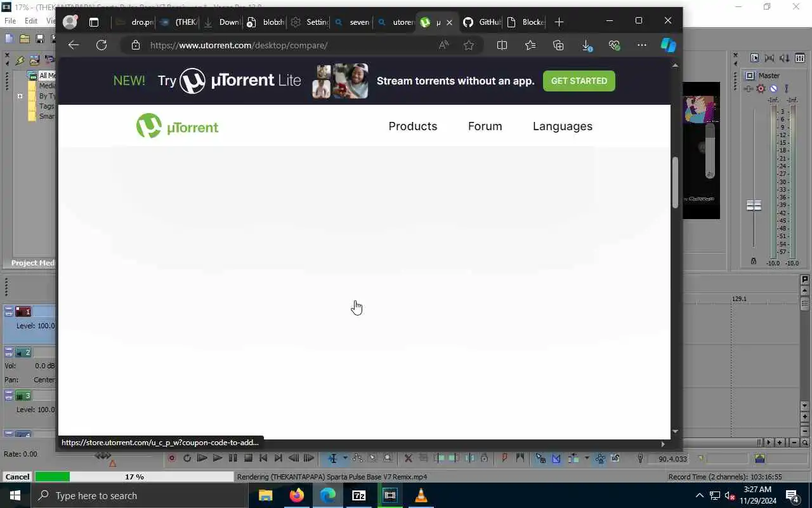
Task: Cancel the rendering in Vegas
Action: pyautogui.click(x=17, y=477)
